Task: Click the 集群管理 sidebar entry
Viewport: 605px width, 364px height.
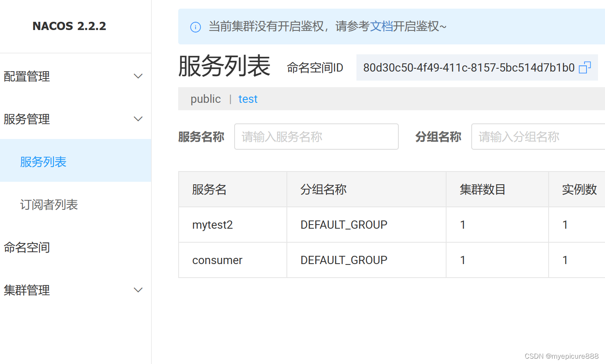Action: point(26,290)
